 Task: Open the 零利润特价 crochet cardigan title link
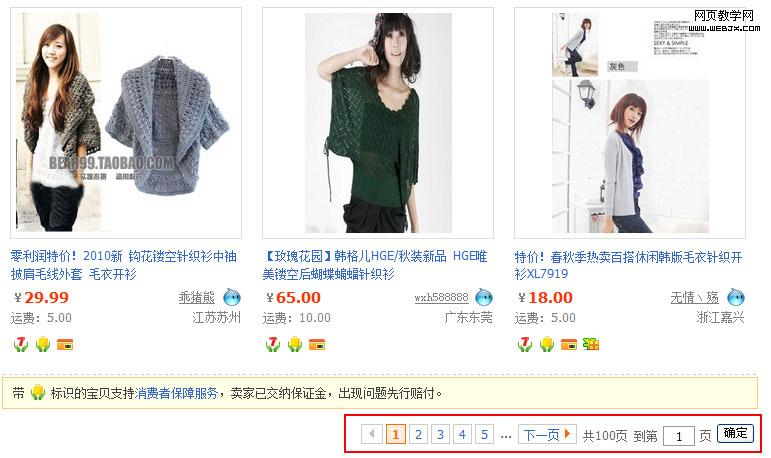pos(123,265)
